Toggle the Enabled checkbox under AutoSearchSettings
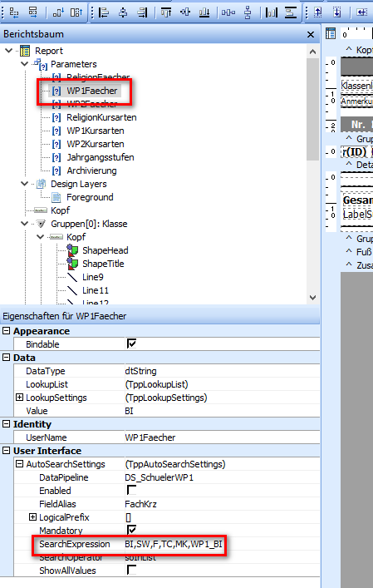Viewport: 373px width, 588px height. (131, 490)
